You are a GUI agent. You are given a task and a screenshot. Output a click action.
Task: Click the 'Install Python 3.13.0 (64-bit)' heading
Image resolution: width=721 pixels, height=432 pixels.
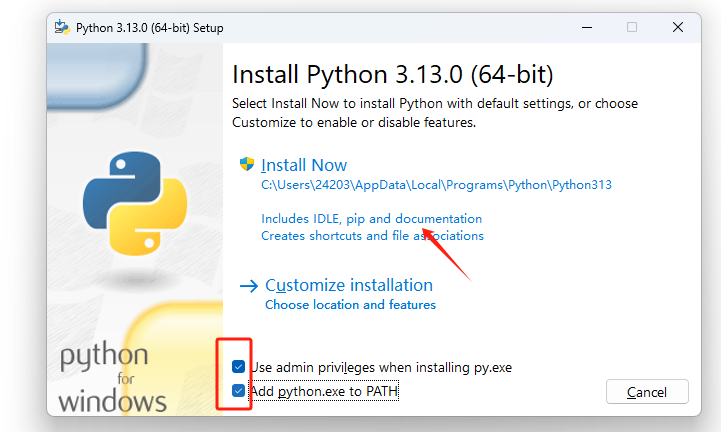(x=393, y=75)
